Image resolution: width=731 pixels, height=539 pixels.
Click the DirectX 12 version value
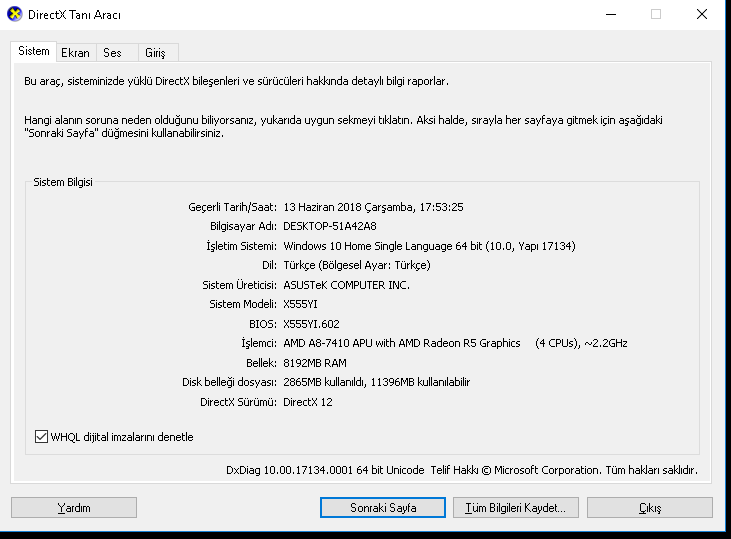click(308, 402)
